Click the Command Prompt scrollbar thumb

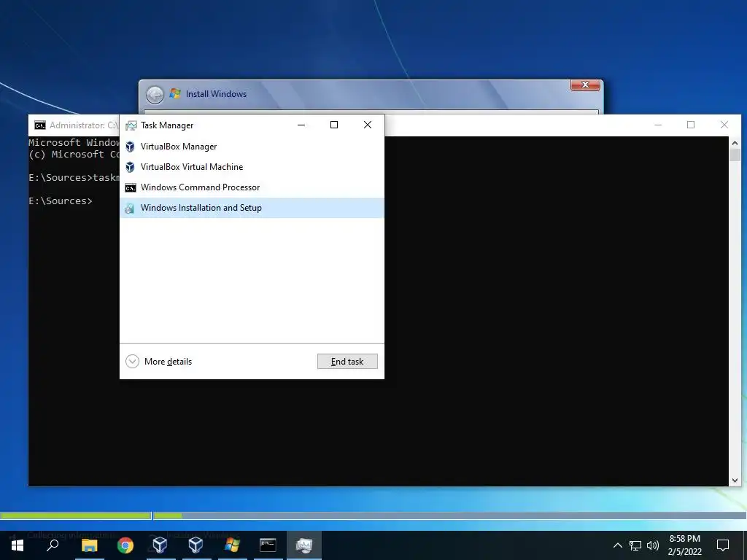(735, 155)
